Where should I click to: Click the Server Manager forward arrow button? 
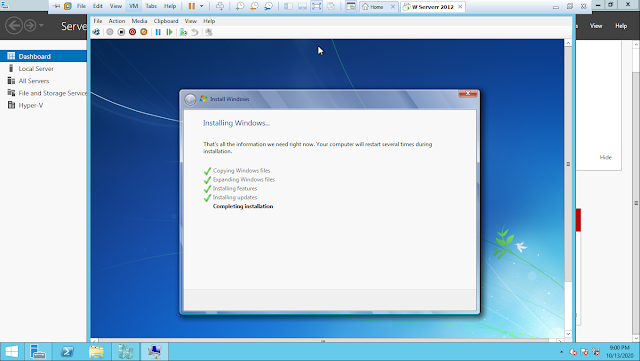point(30,26)
